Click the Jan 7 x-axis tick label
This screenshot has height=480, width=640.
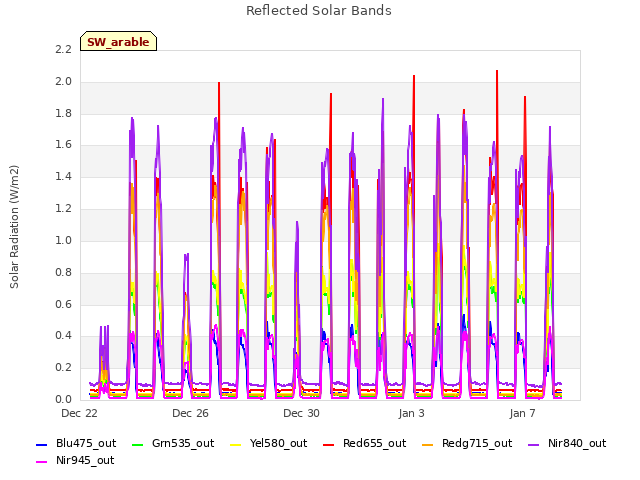(x=522, y=413)
